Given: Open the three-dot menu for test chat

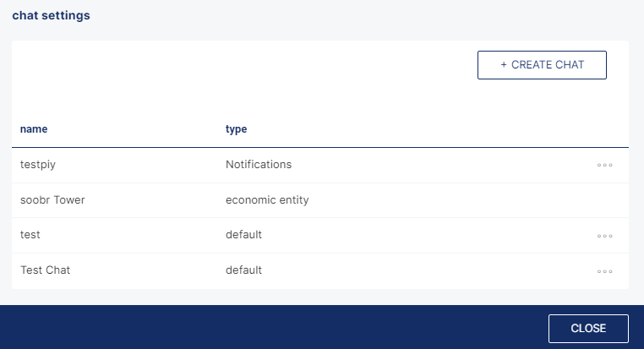Looking at the screenshot, I should [x=604, y=236].
